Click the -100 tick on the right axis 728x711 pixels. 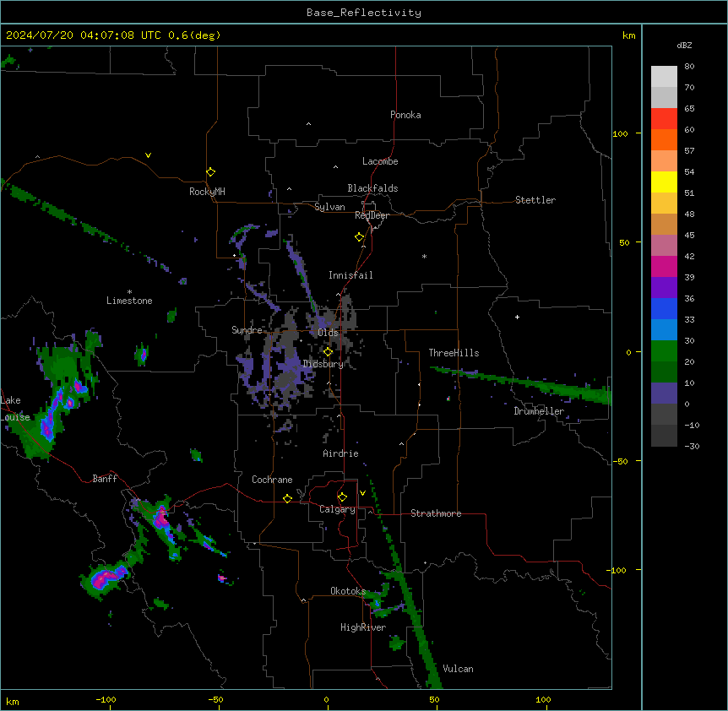tap(617, 570)
